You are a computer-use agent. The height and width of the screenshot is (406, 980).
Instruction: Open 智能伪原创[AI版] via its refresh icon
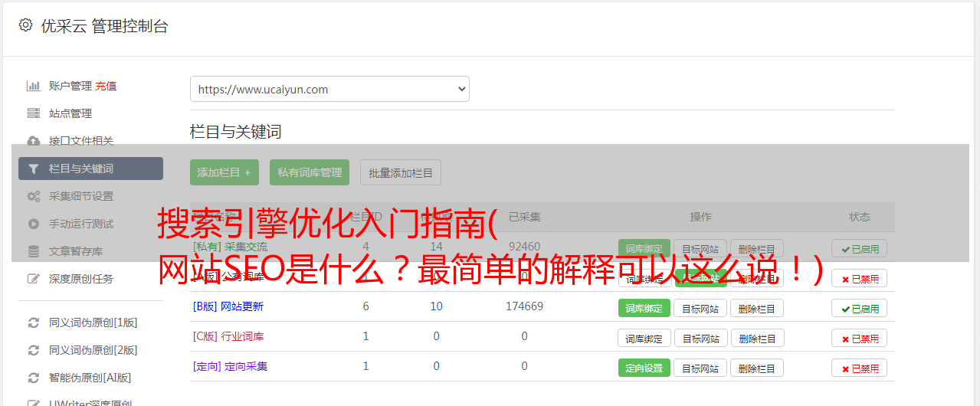(x=34, y=378)
